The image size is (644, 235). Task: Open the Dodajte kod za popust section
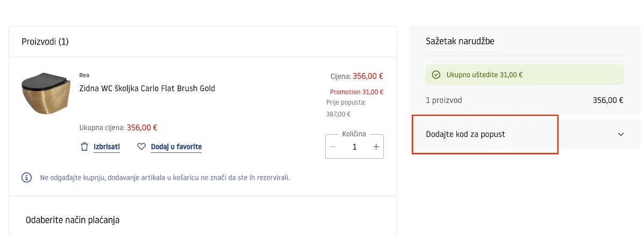pyautogui.click(x=526, y=134)
